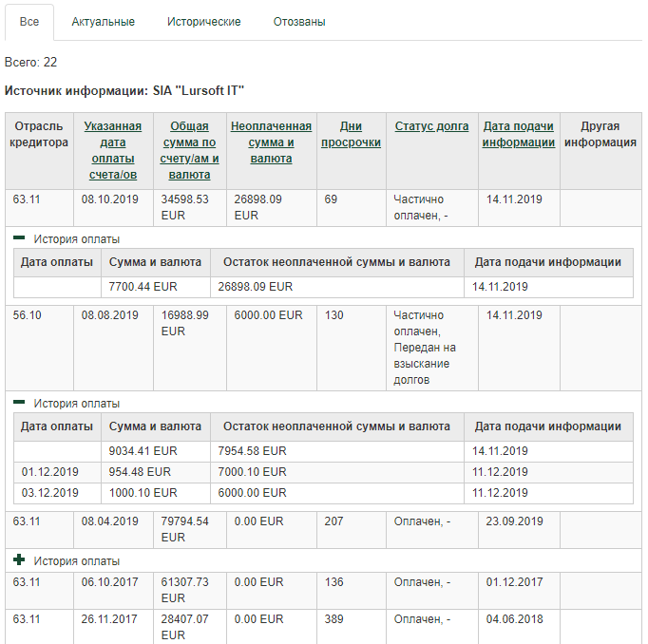Select the Отозваны tab
This screenshot has height=644, width=648.
298,22
